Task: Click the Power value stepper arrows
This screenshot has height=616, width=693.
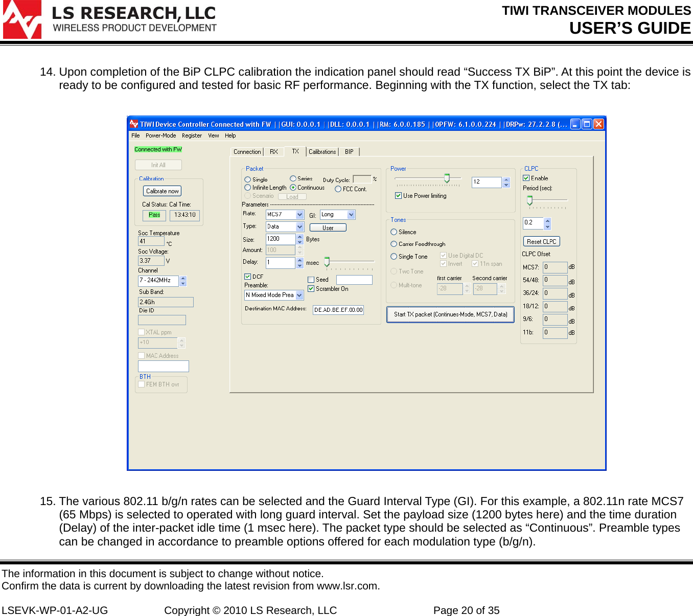Action: coord(506,182)
